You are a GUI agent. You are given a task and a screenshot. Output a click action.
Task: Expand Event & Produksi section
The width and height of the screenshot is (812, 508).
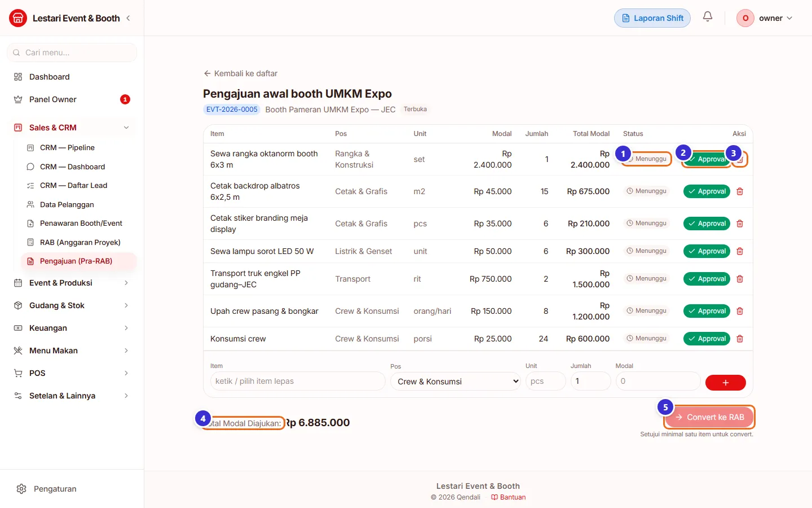(x=72, y=283)
